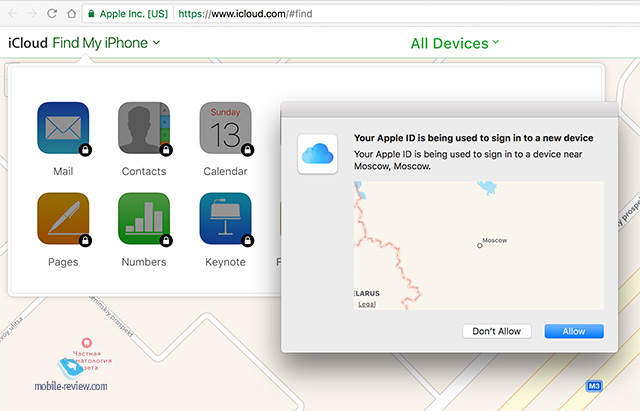The image size is (640, 411).
Task: Open the Keynote app icon
Action: [225, 218]
